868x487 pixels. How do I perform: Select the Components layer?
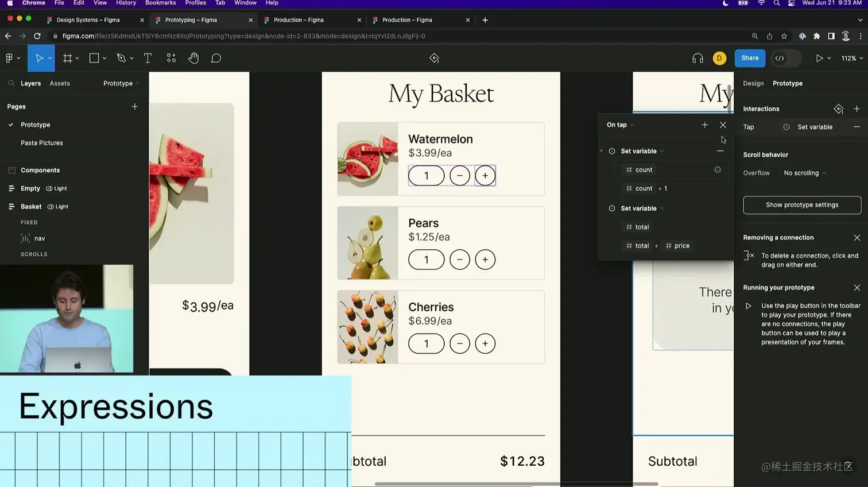tap(40, 171)
